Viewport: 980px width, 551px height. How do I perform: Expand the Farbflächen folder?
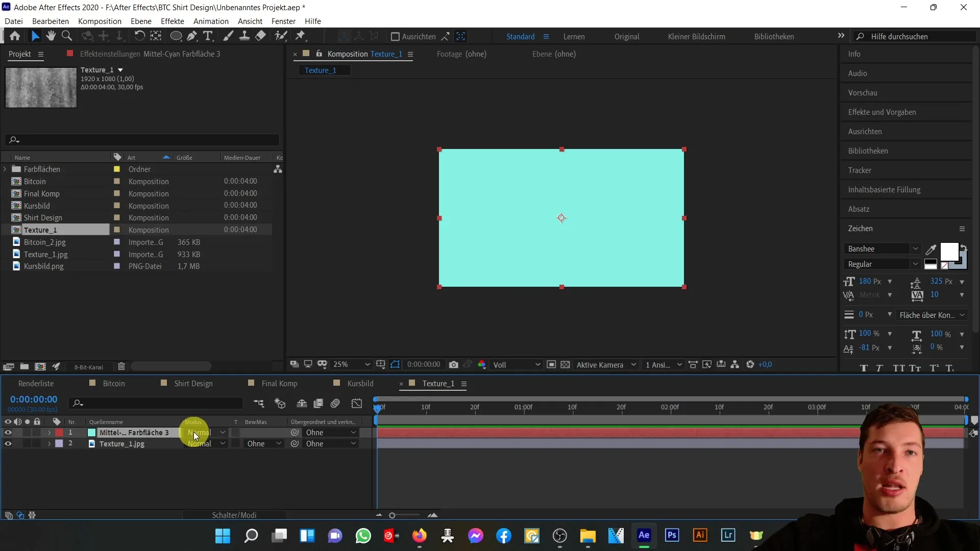click(x=5, y=169)
